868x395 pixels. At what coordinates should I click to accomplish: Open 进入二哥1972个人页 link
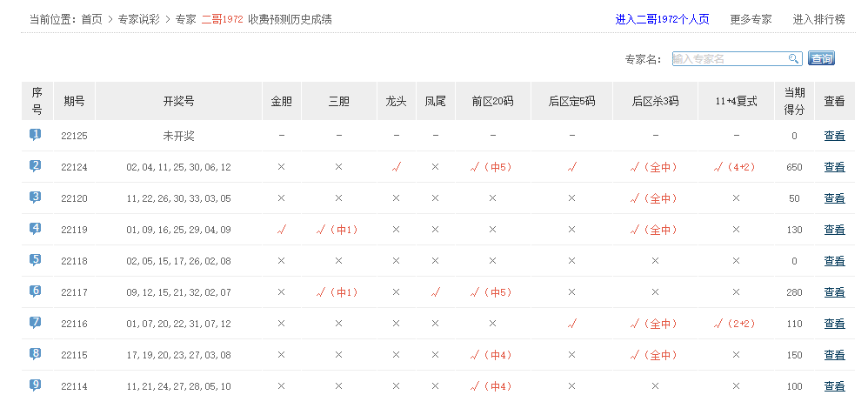coord(662,19)
